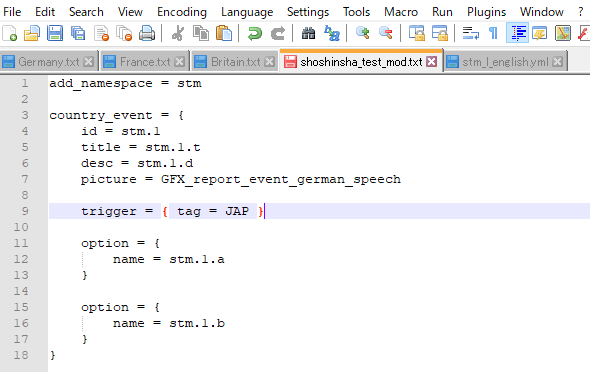The image size is (590, 372).
Task: Open the Settings menu
Action: (308, 12)
